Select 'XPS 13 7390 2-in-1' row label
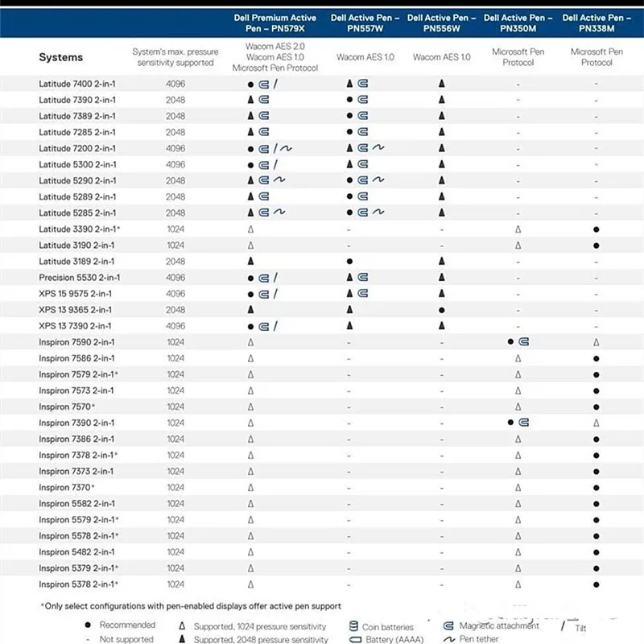644x644 pixels. [x=75, y=326]
